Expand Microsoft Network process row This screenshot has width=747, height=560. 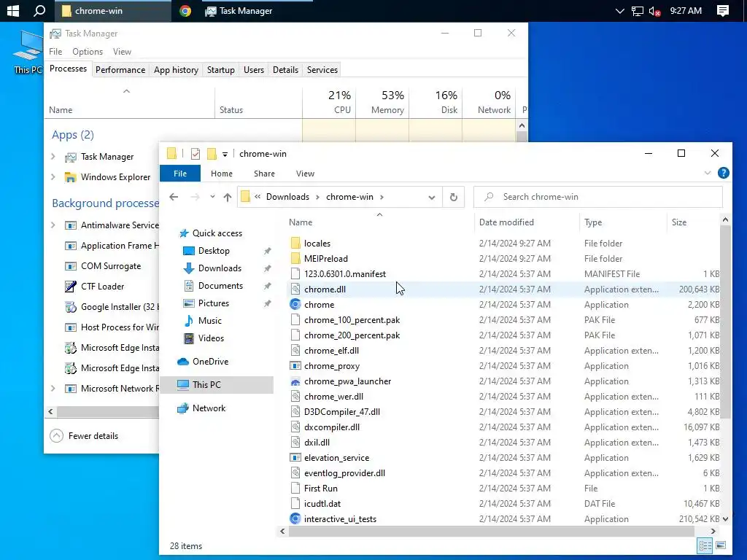pyautogui.click(x=53, y=389)
